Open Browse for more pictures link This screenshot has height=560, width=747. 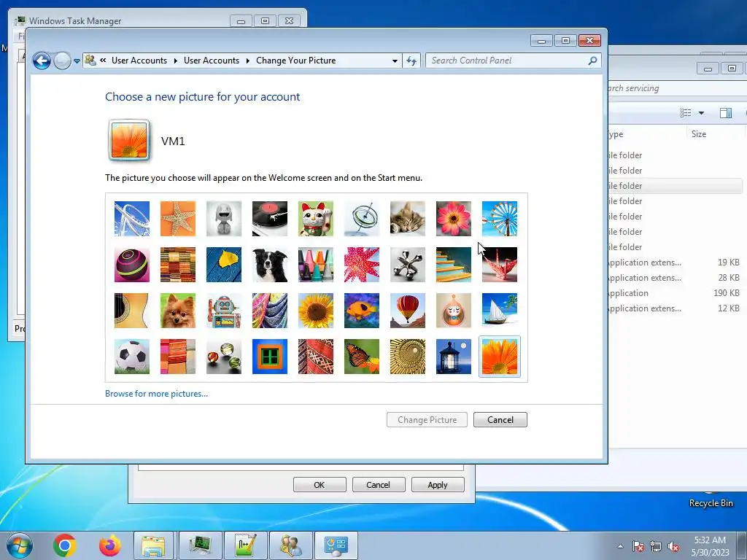pyautogui.click(x=156, y=394)
